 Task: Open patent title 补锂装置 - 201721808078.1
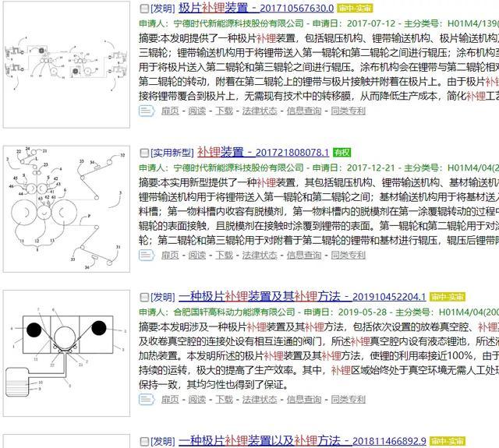point(263,152)
